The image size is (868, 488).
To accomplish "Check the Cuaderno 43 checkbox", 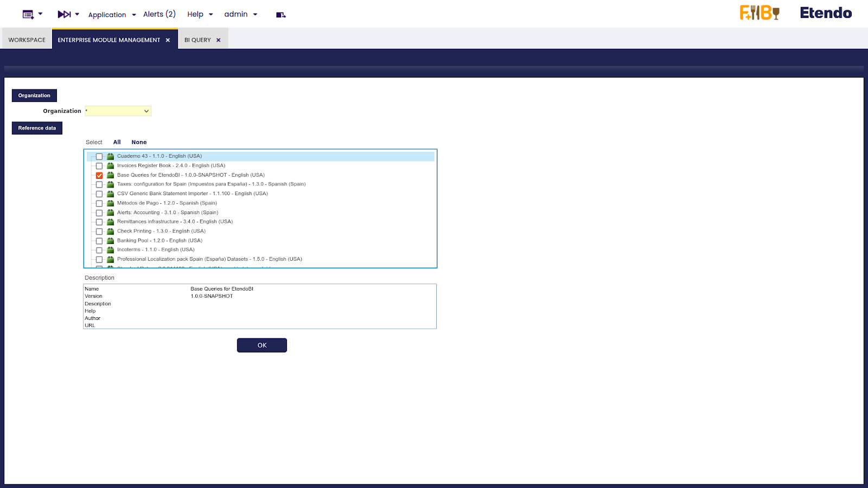I will click(x=99, y=157).
